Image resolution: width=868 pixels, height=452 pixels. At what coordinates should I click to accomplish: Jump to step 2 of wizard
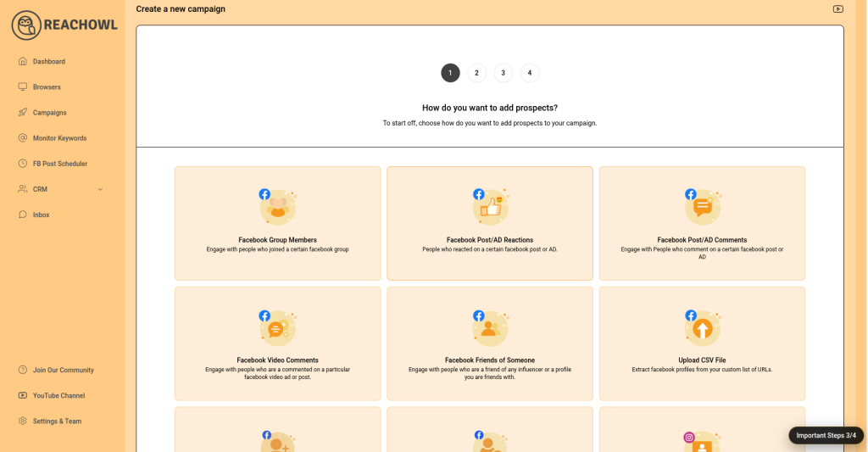[x=476, y=73]
